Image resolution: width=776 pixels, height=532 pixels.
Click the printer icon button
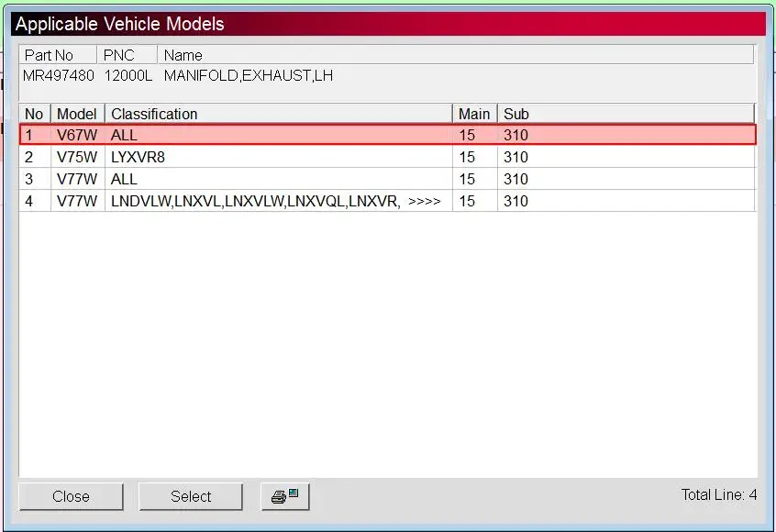(285, 496)
